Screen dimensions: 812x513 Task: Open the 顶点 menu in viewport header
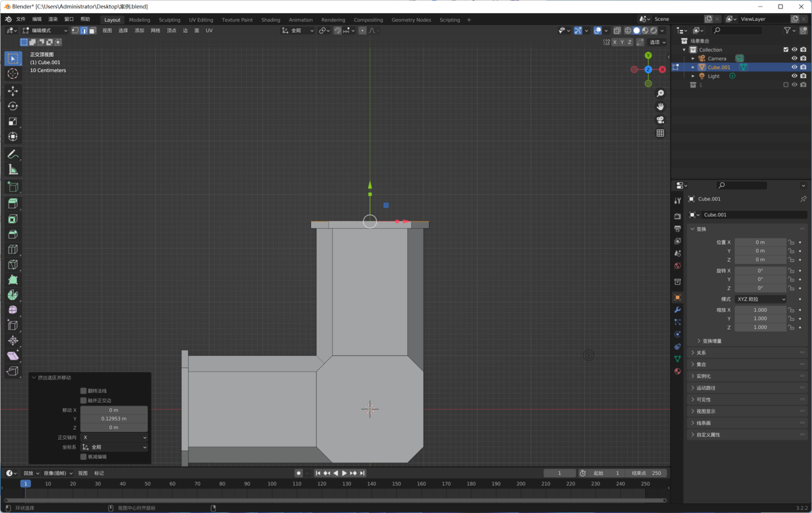(172, 30)
